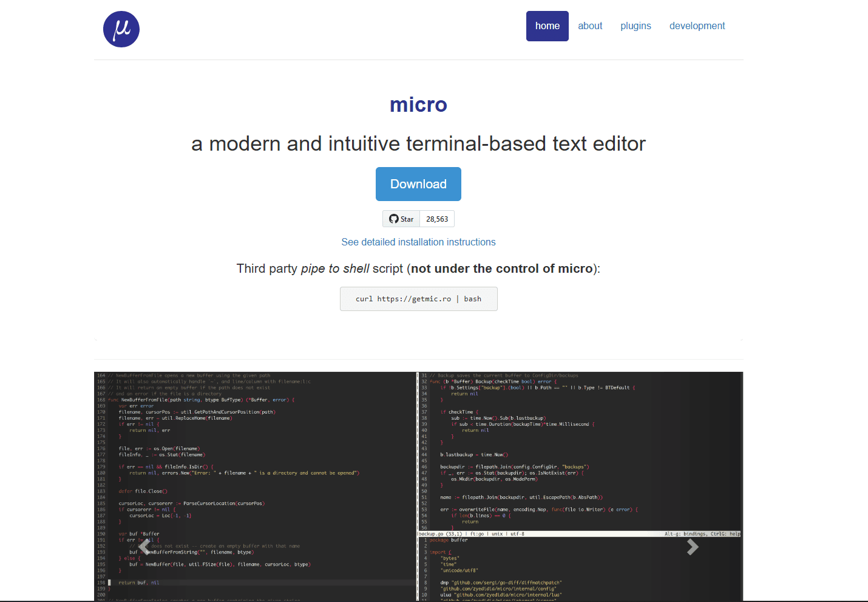Screen dimensions: 868x602
Task: Click 'not under the control of micro' text
Action: click(501, 269)
